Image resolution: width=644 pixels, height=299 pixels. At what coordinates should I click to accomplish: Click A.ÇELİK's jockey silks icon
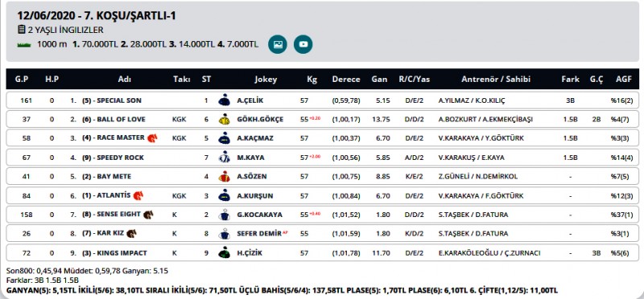[x=224, y=100]
